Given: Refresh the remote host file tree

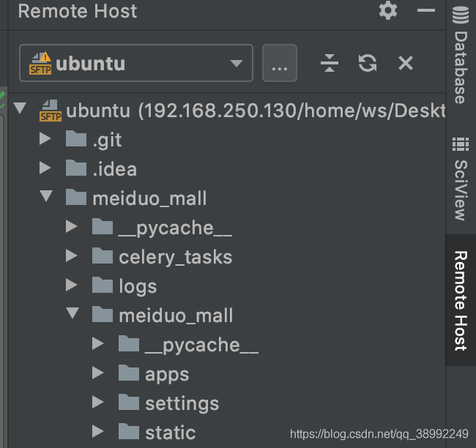Looking at the screenshot, I should 368,63.
